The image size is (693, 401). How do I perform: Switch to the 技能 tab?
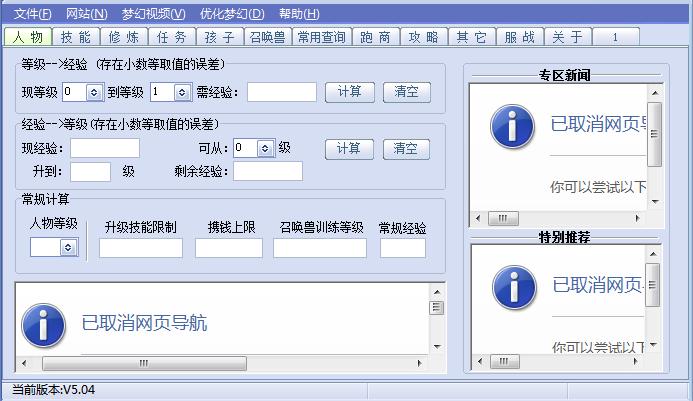(x=76, y=37)
